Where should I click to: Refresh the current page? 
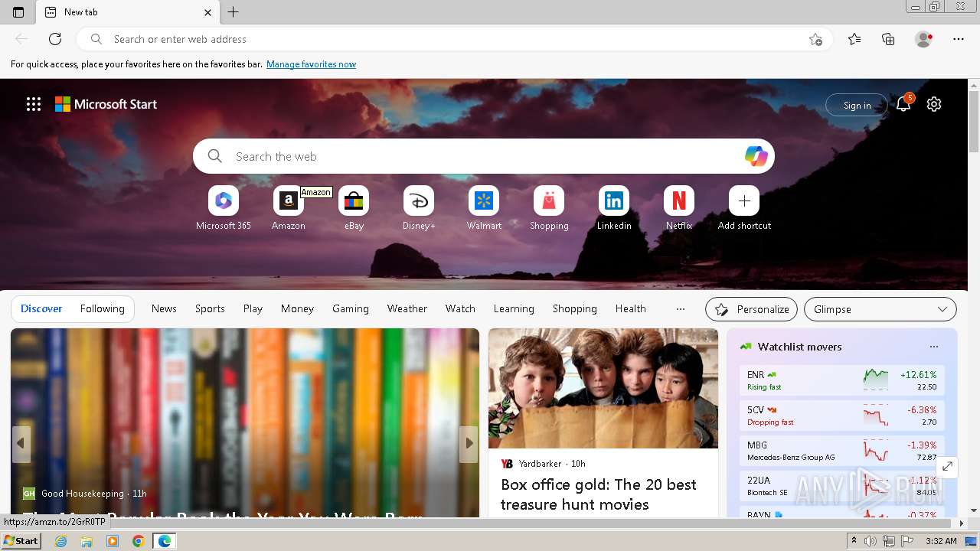point(55,39)
